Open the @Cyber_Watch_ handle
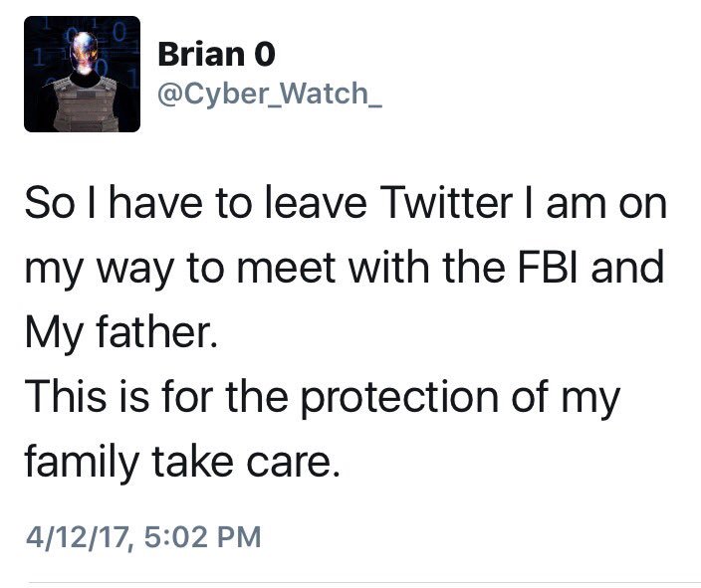The width and height of the screenshot is (701, 588). click(x=257, y=95)
